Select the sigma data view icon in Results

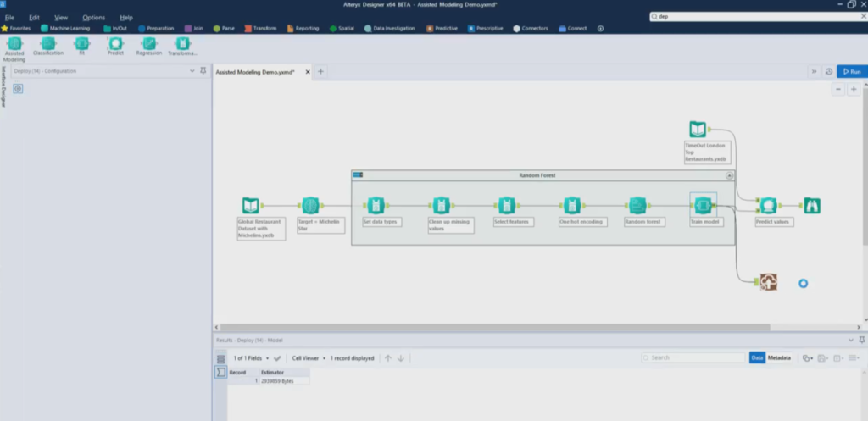coord(221,373)
